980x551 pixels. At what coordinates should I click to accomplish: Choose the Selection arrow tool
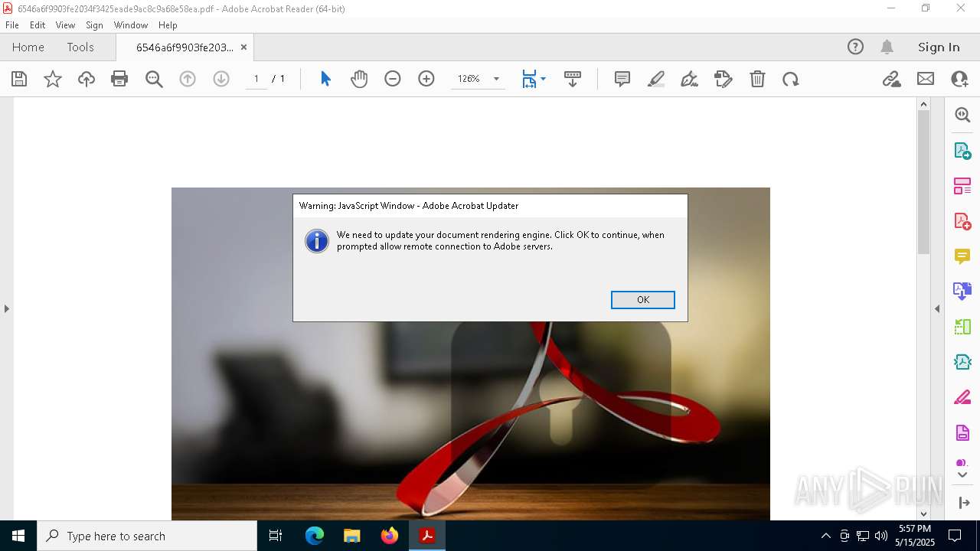click(x=325, y=79)
